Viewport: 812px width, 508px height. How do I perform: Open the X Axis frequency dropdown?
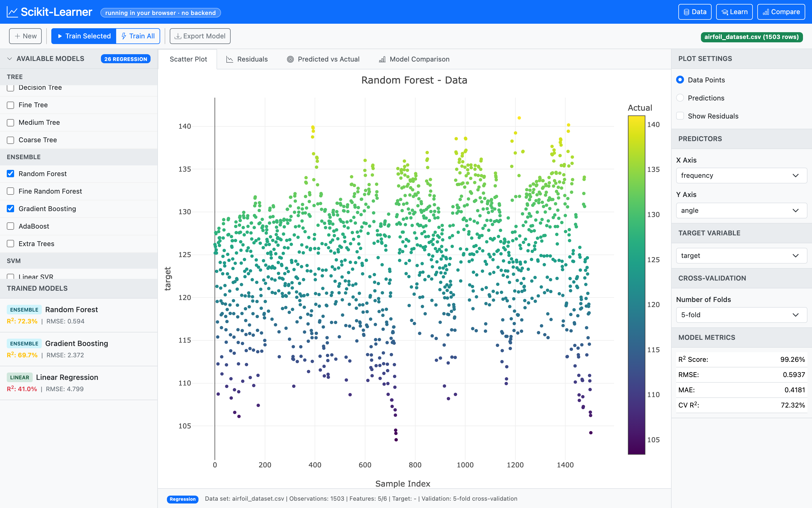741,175
